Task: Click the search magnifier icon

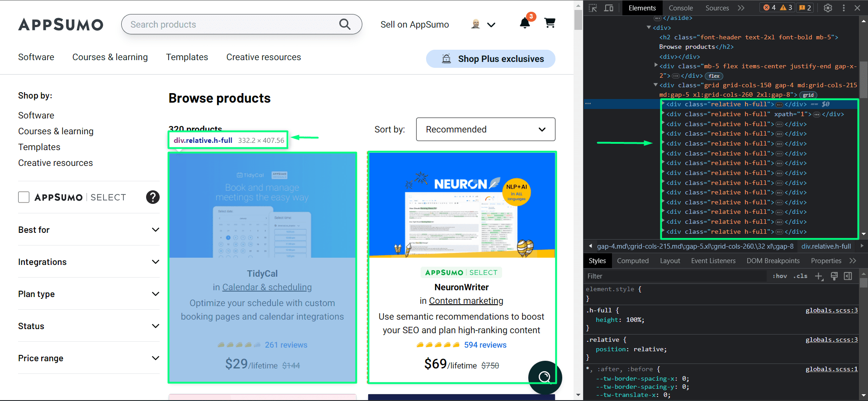Action: tap(345, 24)
